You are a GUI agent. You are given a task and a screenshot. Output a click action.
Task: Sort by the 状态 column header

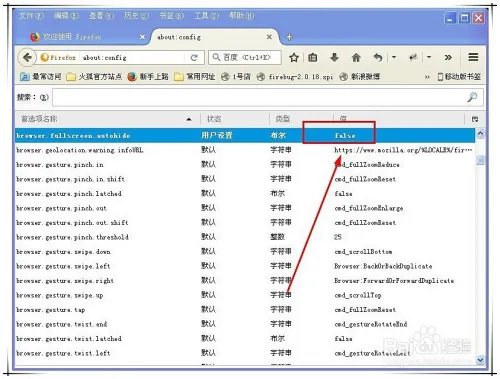[x=234, y=119]
